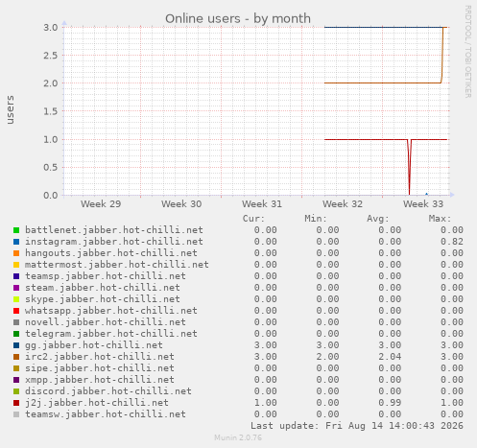Viewport: 477px width, 448px height.
Task: Select the xmpp.jabber.hot-chilli.net label
Action: [x=100, y=380]
